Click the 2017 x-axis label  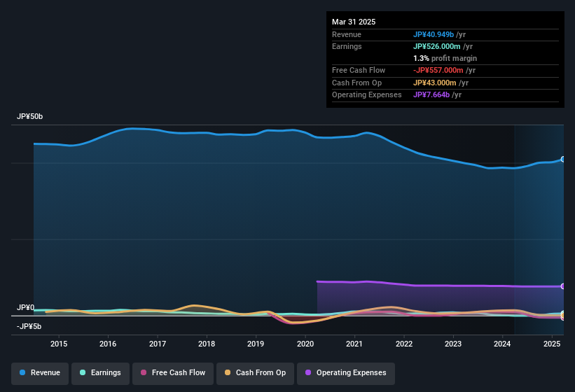tap(158, 344)
